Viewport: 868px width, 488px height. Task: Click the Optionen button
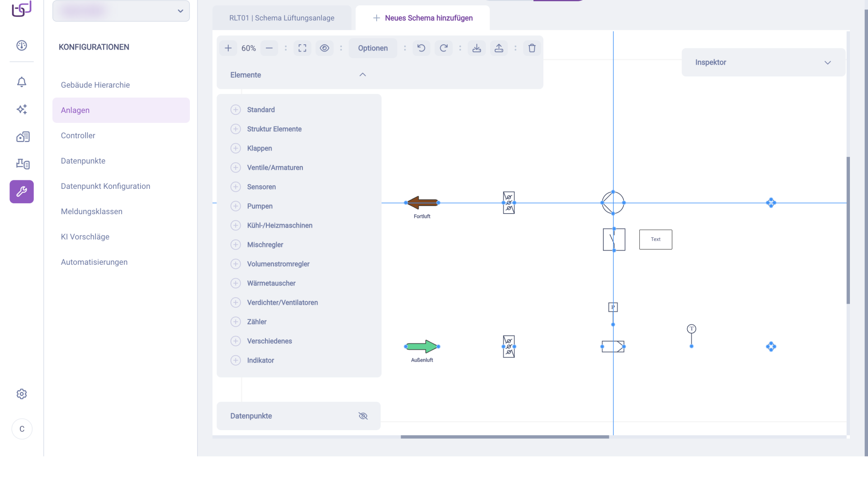pyautogui.click(x=373, y=48)
